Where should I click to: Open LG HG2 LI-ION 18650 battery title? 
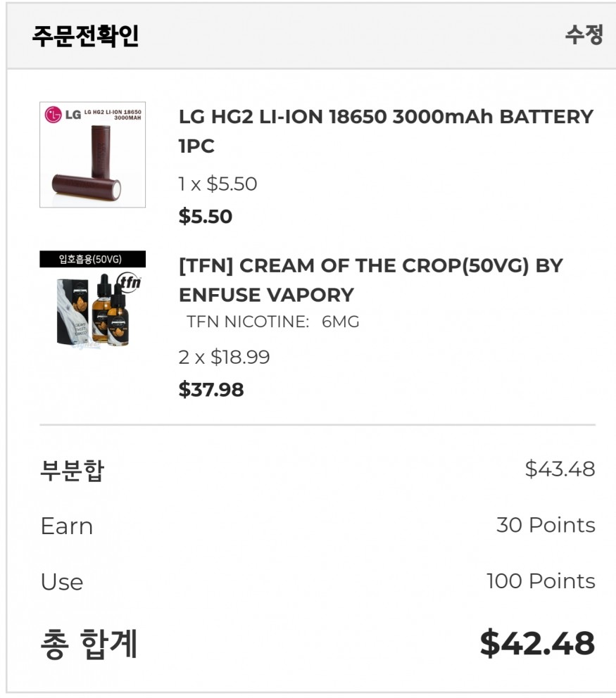pos(386,131)
